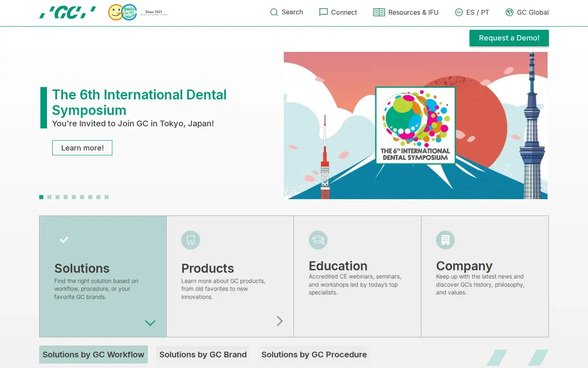Click the GC logo in the header
This screenshot has width=588, height=368.
(x=68, y=12)
